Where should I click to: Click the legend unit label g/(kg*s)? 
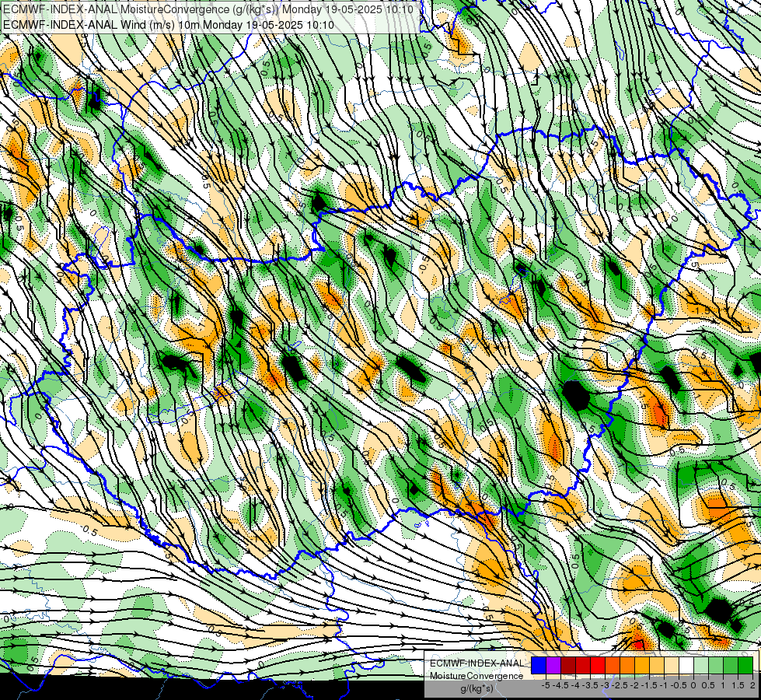pyautogui.click(x=476, y=688)
